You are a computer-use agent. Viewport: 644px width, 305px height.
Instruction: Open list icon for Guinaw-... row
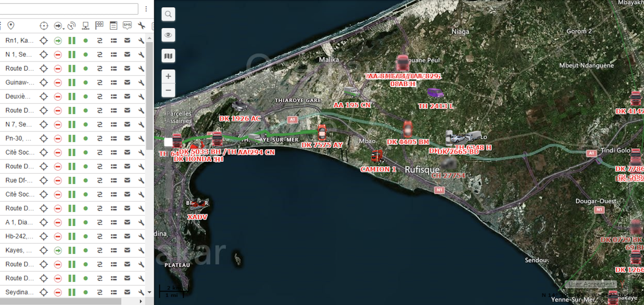114,83
